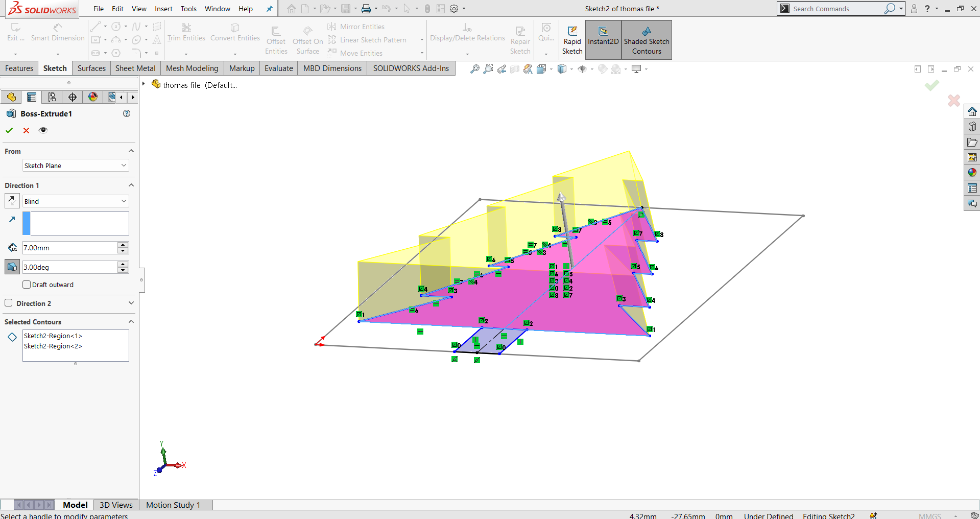Screen dimensions: 980x519
Task: Select Sketch2-Region<2> in Selected Contours
Action: [x=53, y=346]
